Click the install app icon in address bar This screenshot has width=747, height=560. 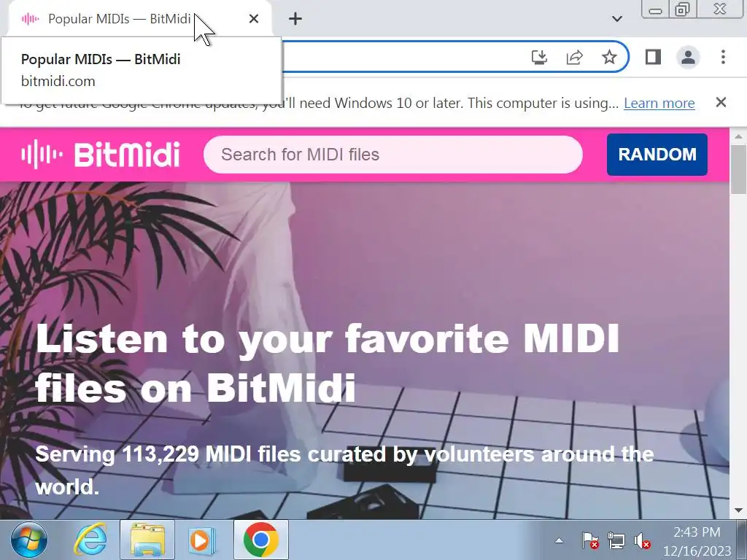(x=539, y=58)
